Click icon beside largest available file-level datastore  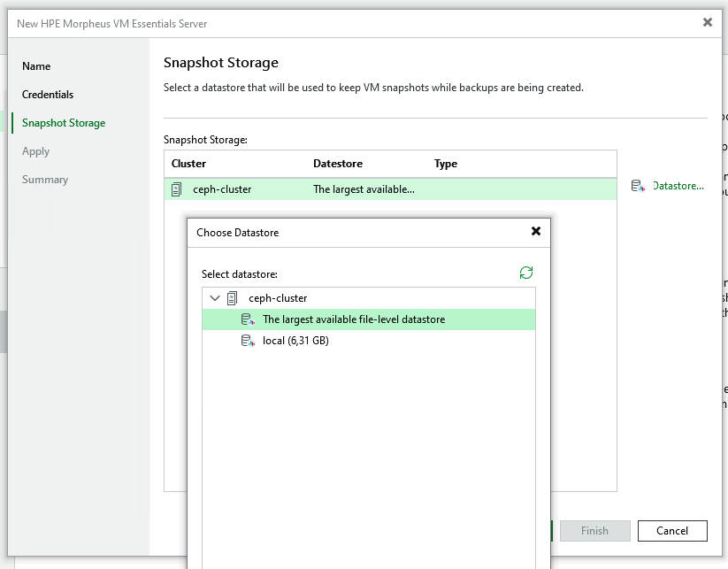point(248,319)
